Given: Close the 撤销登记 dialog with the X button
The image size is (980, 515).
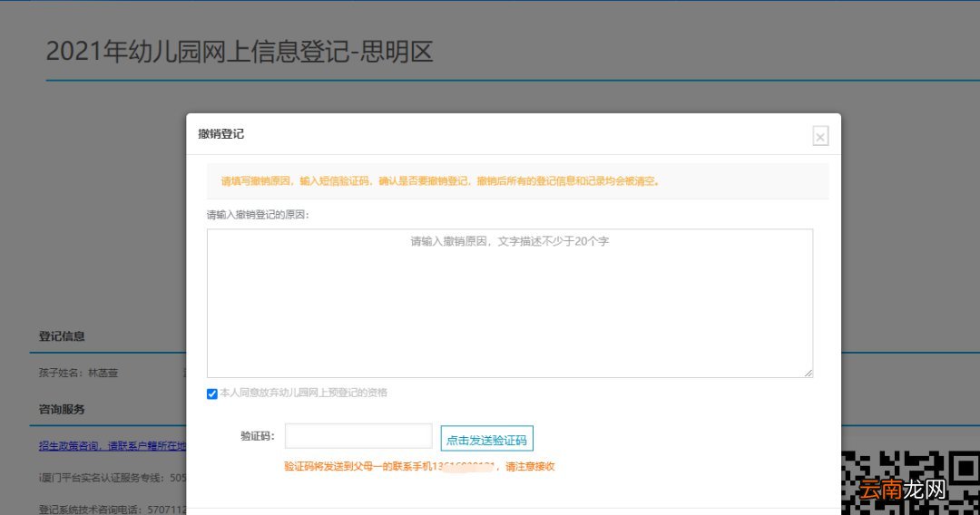Looking at the screenshot, I should [x=820, y=136].
